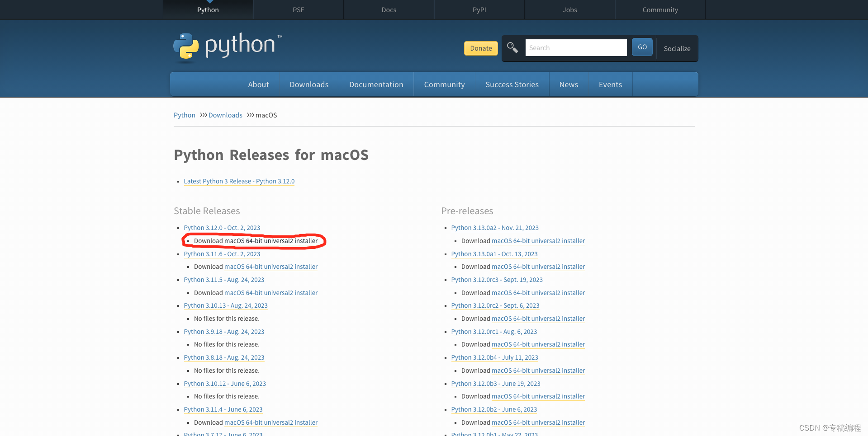Click the Python logo in the header
Screen dimensions: 868x436
pyautogui.click(x=228, y=47)
